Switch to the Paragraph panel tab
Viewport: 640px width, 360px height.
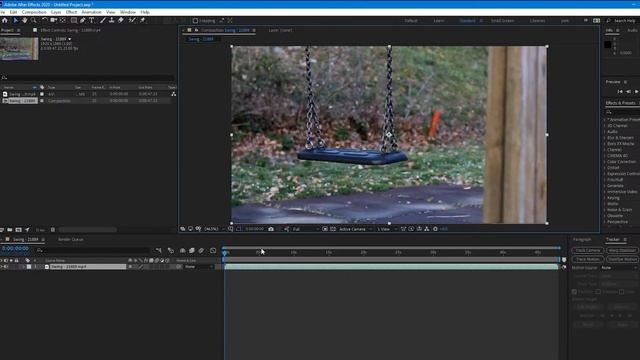(582, 240)
